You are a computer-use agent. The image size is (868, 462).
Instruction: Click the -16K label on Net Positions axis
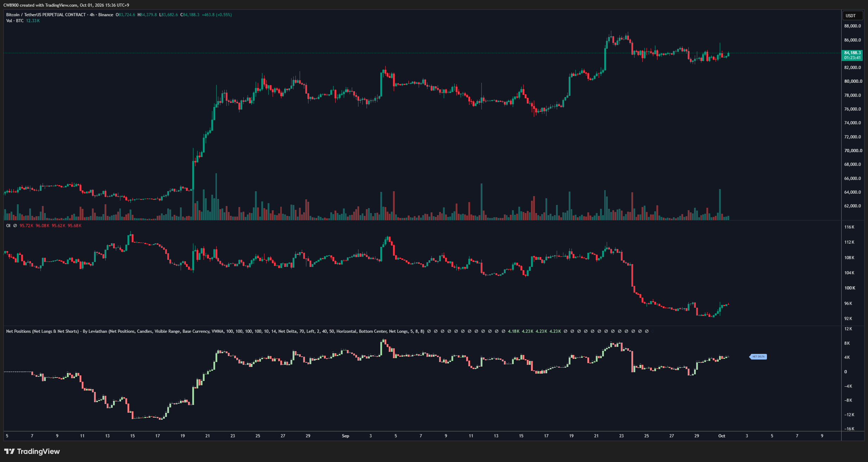[x=849, y=429]
